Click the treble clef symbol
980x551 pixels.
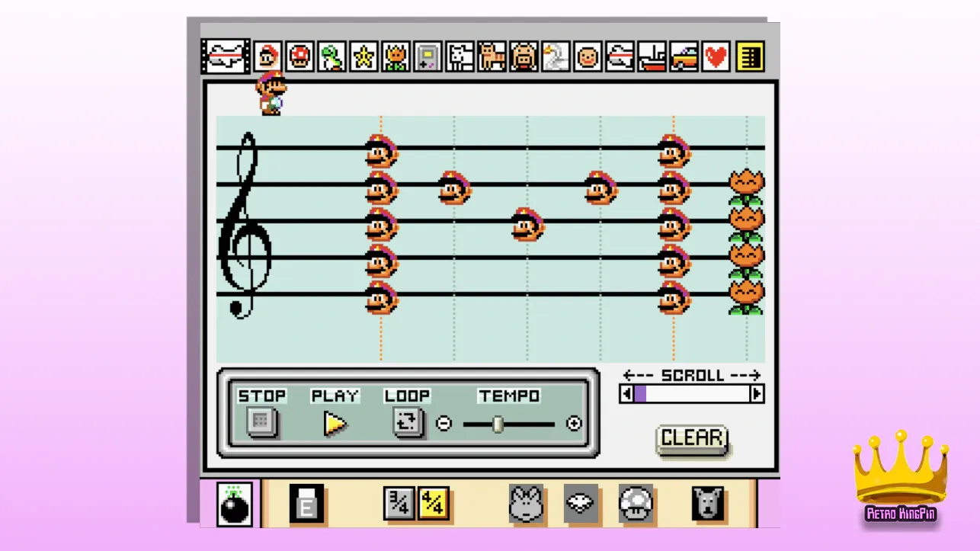point(245,225)
